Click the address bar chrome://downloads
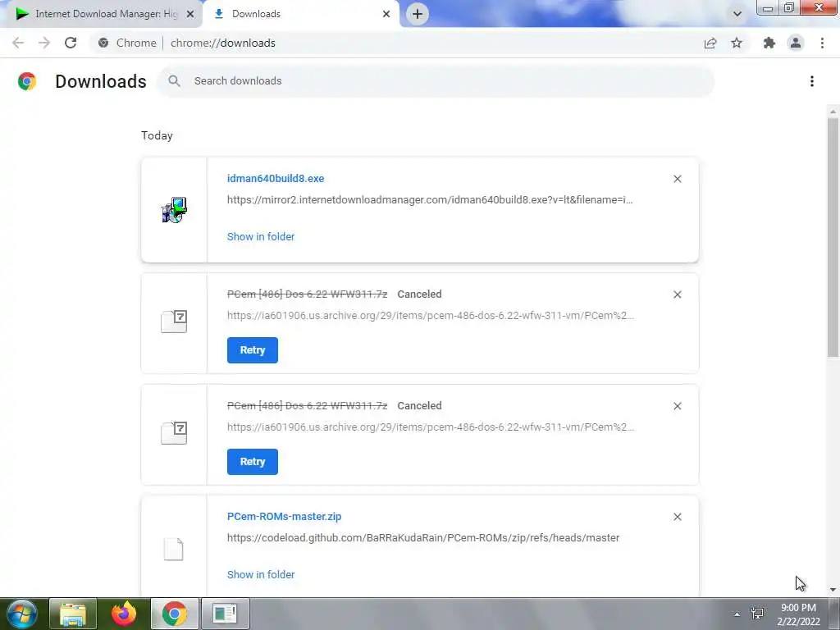Screen dimensions: 840x630 click(223, 43)
